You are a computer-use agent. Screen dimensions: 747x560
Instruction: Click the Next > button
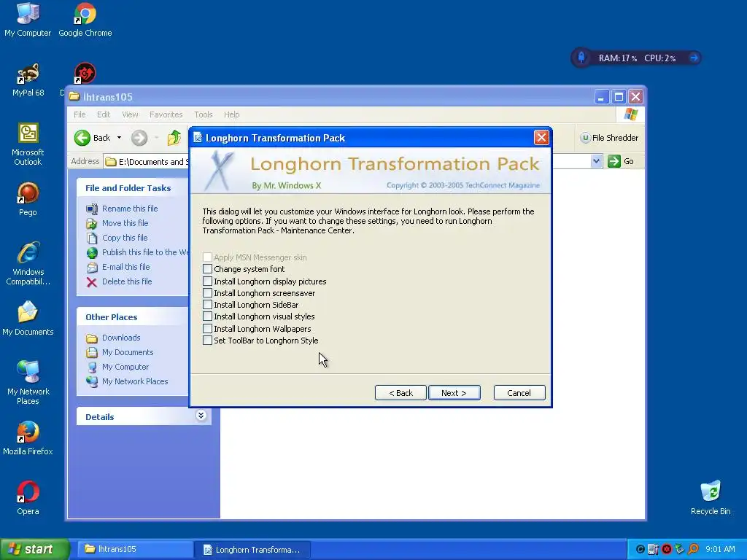click(454, 393)
